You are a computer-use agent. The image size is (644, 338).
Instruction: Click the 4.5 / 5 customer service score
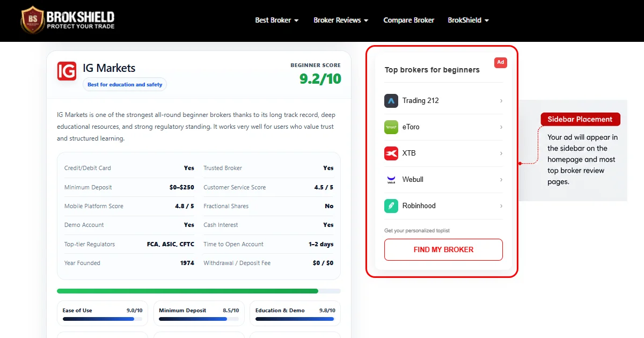(x=324, y=187)
